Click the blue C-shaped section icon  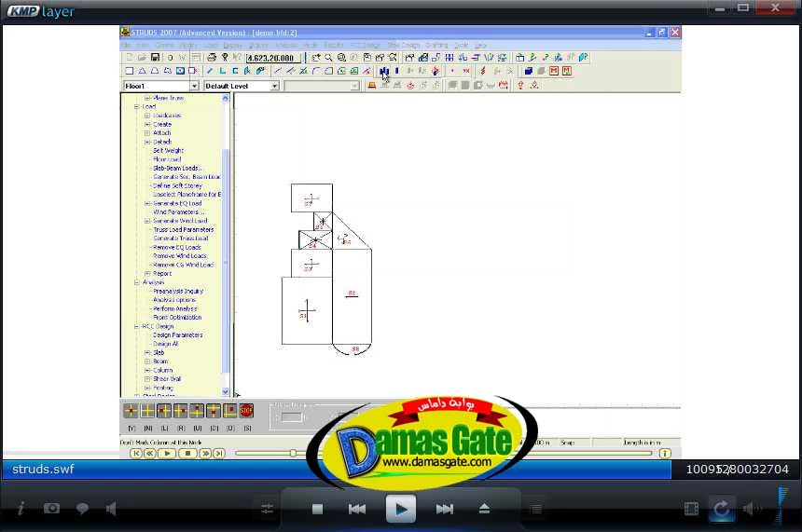[x=235, y=71]
